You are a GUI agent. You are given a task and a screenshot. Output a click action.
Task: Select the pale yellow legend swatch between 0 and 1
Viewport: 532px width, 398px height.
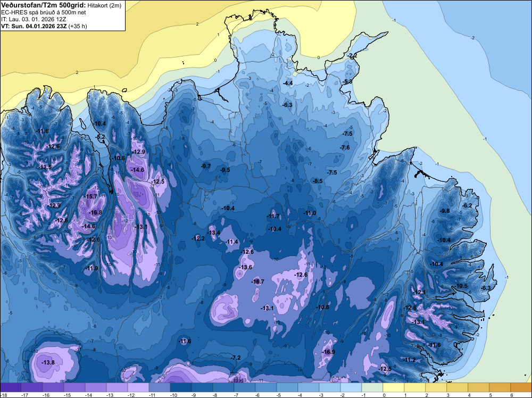tap(394, 387)
